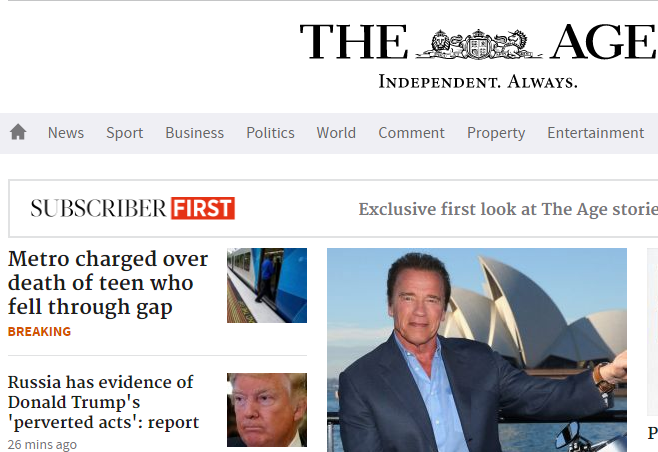658x452 pixels.
Task: Open the News section
Action: [x=66, y=133]
